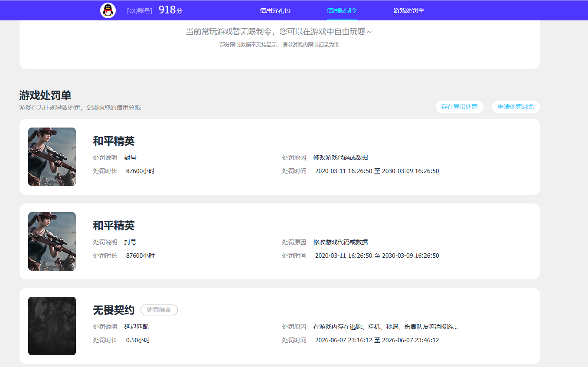Click the 当前常玩游戏暂无限制令 notice text
588x367 pixels.
point(279,32)
